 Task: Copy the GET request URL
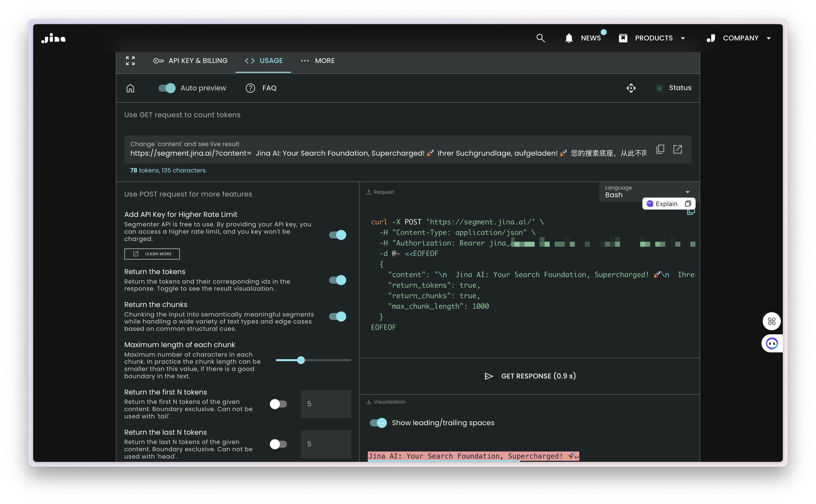pos(660,149)
